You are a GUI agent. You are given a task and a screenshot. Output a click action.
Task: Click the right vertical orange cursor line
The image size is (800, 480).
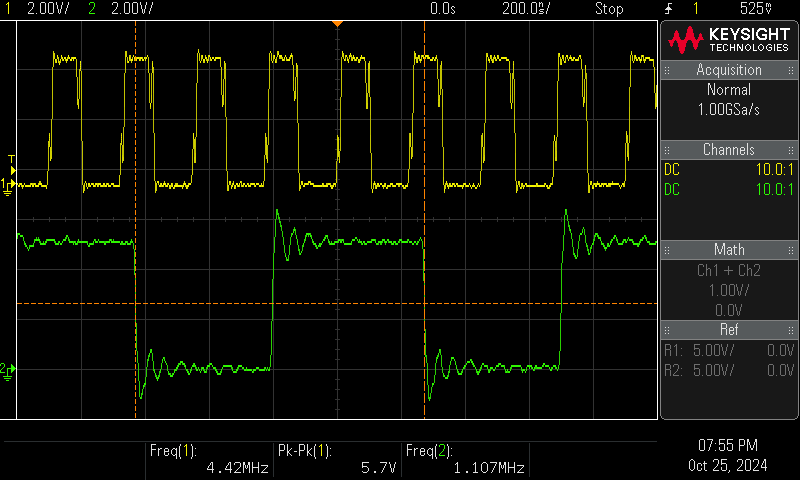tap(424, 220)
